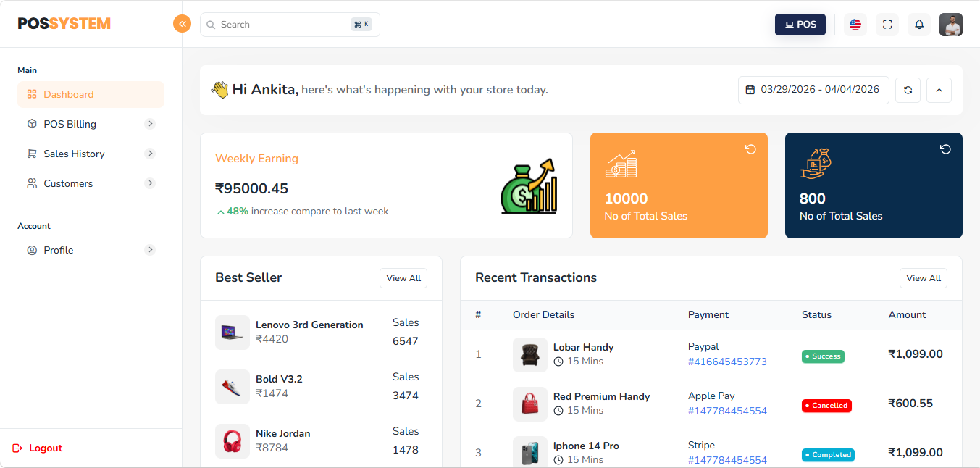Expand the POS Billing submenu
980x468 pixels.
150,124
